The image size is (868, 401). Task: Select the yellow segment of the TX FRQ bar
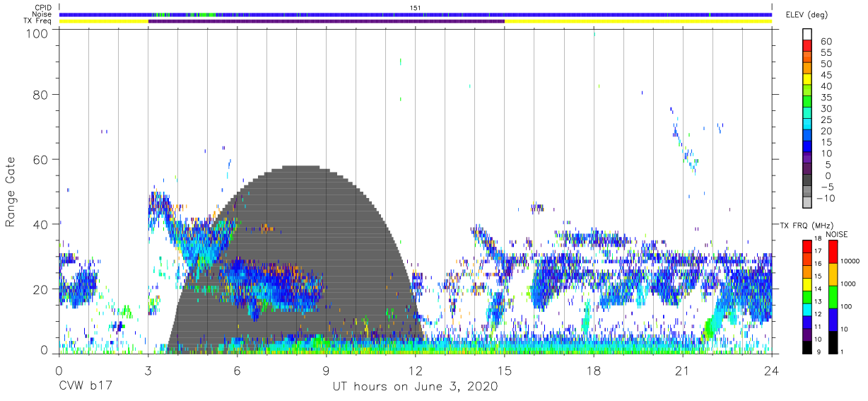click(807, 284)
